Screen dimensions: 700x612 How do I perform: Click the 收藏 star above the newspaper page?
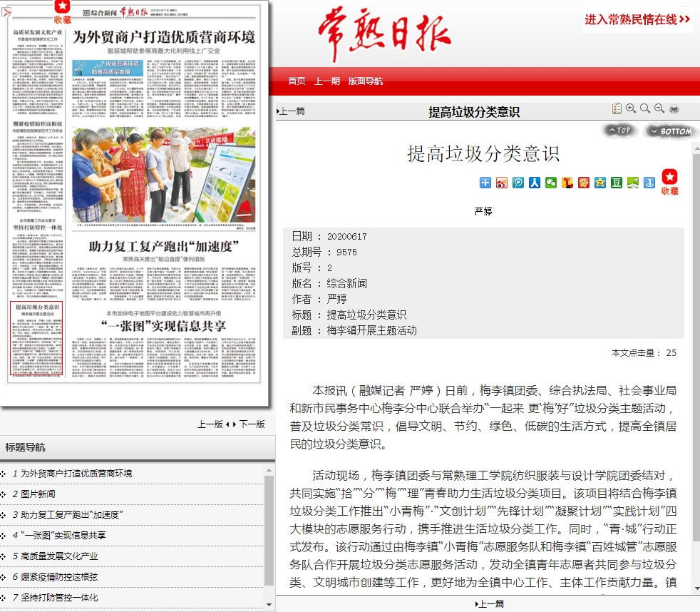pyautogui.click(x=63, y=12)
